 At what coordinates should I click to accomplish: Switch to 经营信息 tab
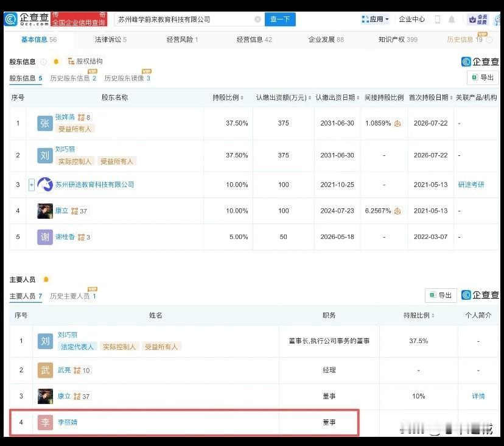click(x=254, y=40)
